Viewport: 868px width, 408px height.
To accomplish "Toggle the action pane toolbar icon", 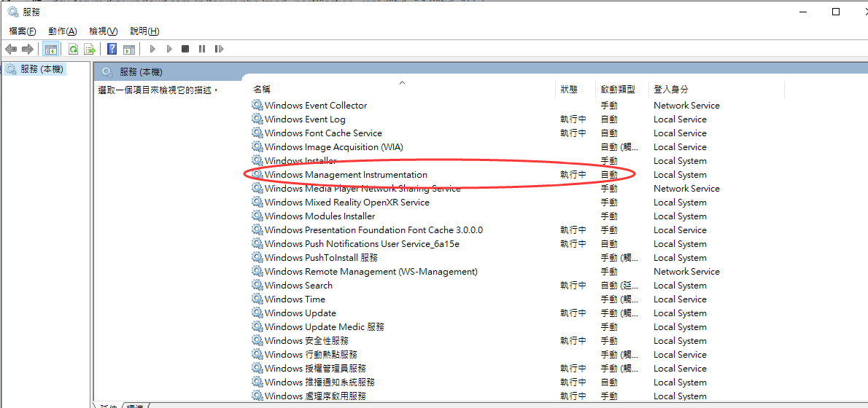I will (x=129, y=49).
